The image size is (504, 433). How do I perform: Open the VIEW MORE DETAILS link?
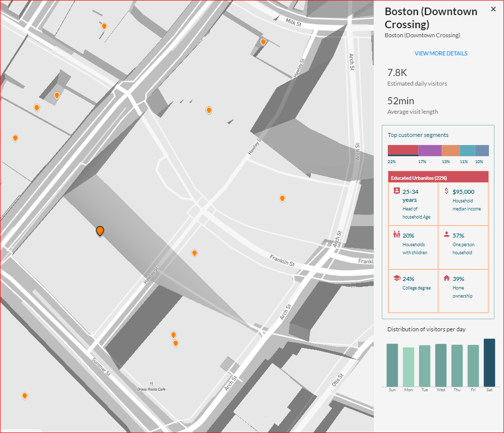pos(441,53)
